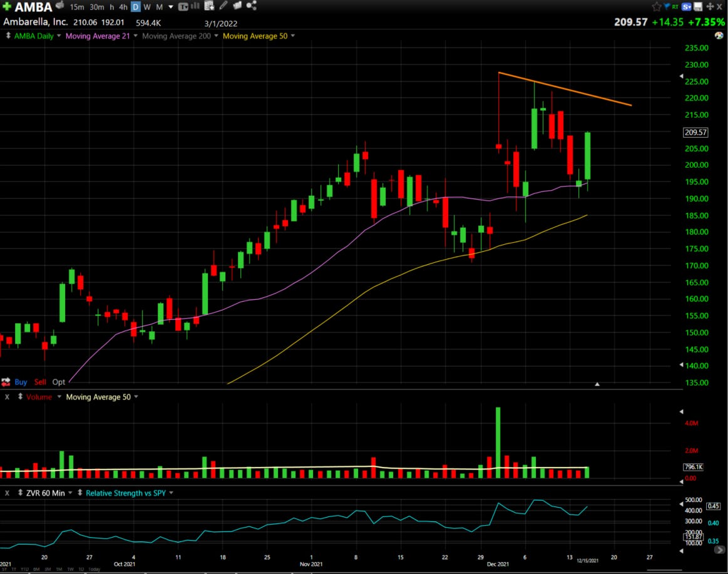Screen dimensions: 728x574
Task: Open the Moving Average 200 dropdown
Action: (x=217, y=36)
